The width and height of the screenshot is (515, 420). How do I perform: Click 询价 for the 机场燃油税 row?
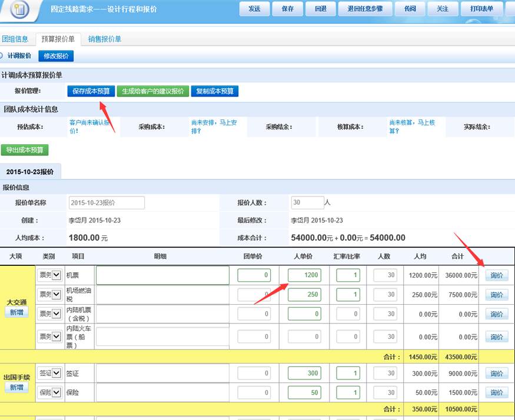click(497, 295)
